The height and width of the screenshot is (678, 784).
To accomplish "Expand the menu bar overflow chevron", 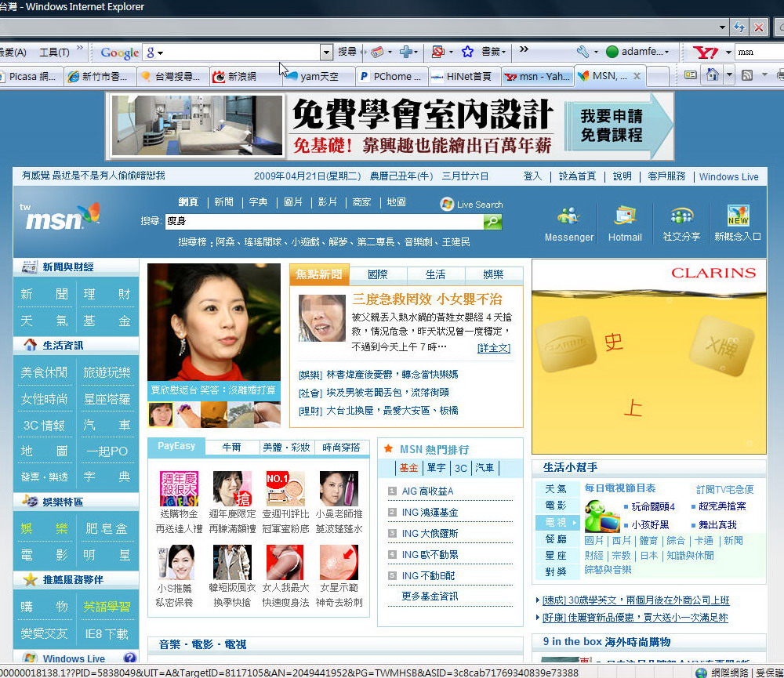I will pos(80,48).
